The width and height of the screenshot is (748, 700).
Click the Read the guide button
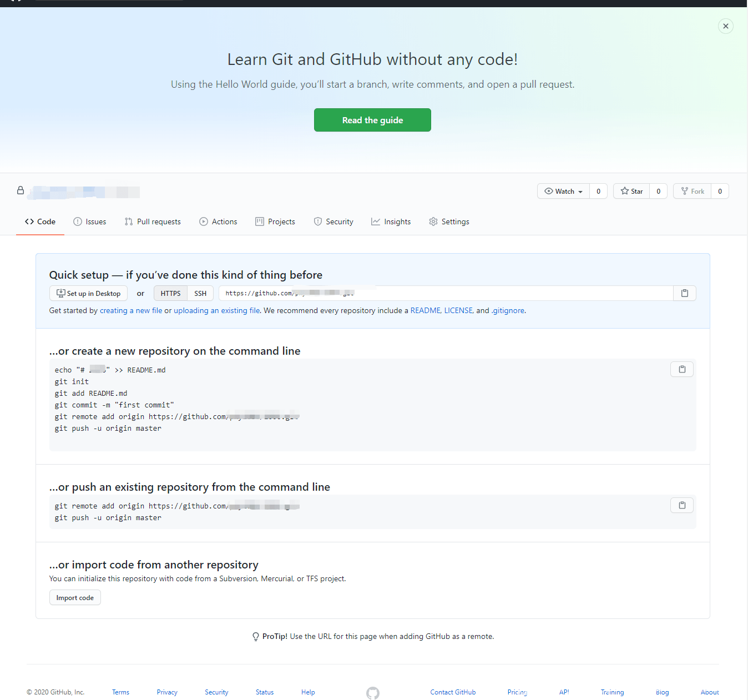[x=372, y=120]
